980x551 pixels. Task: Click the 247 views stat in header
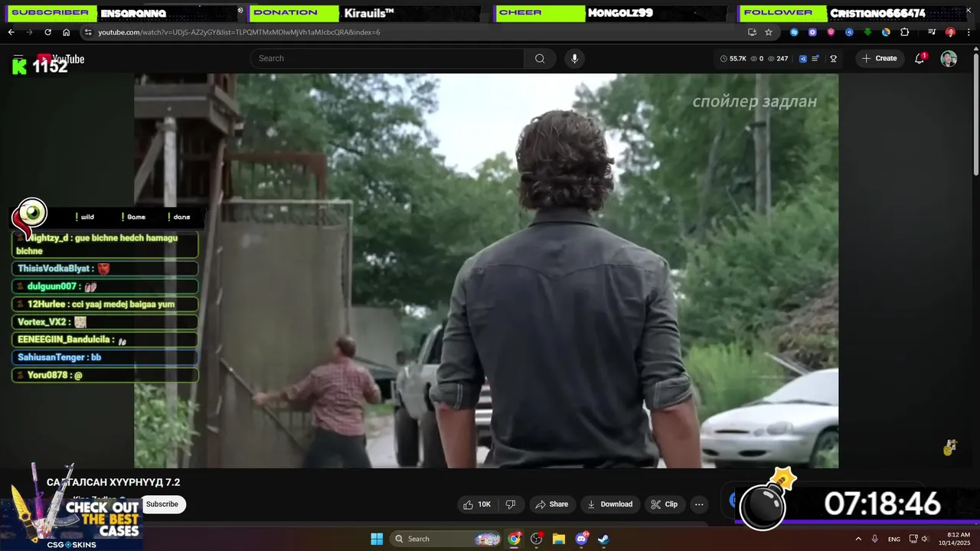[x=778, y=59]
